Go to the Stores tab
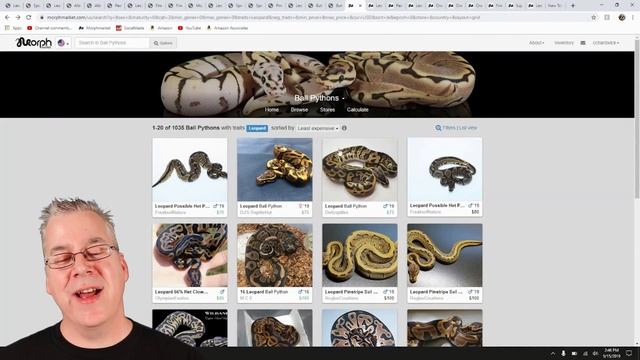This screenshot has width=640, height=360. (327, 110)
